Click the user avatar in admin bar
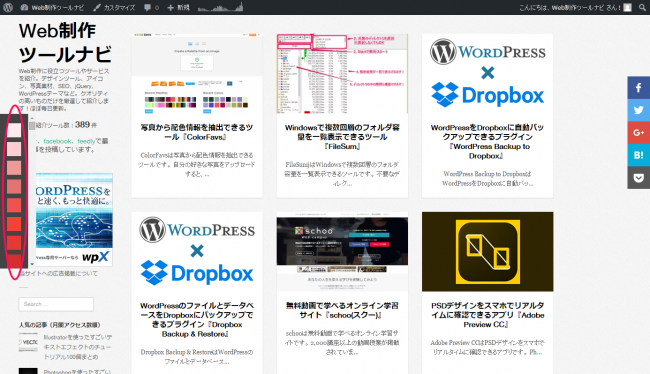The image size is (650, 374). (x=628, y=7)
